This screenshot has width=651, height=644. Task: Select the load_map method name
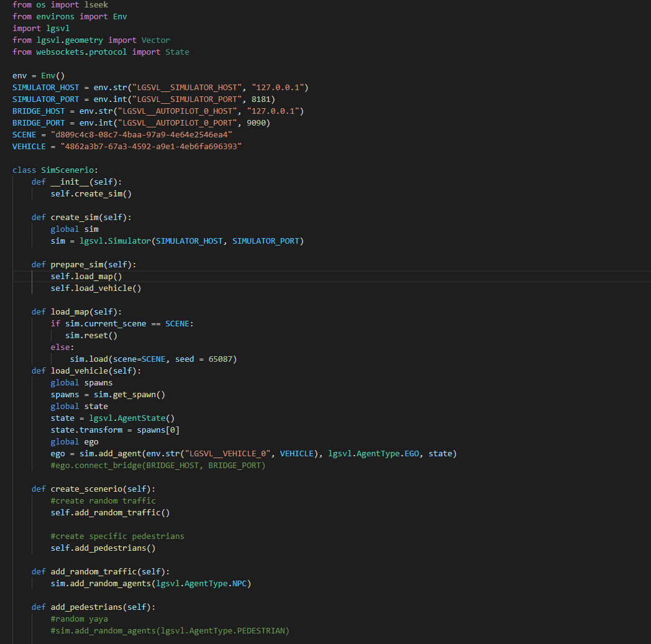pos(69,311)
